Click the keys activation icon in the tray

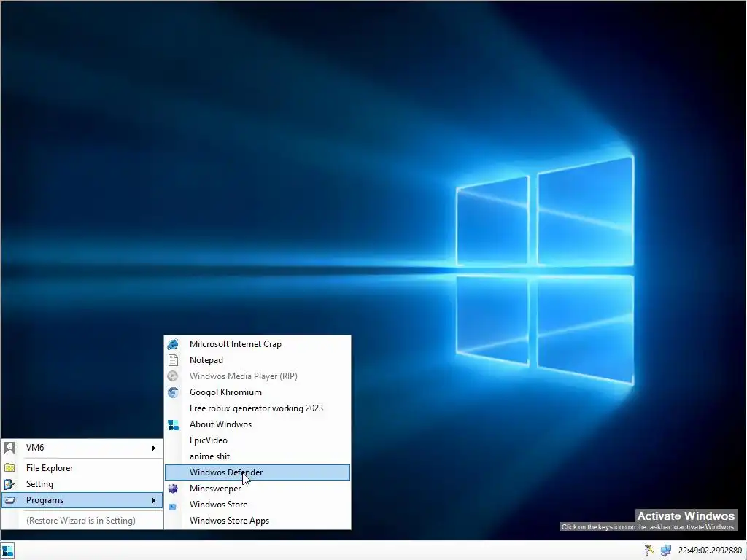649,551
